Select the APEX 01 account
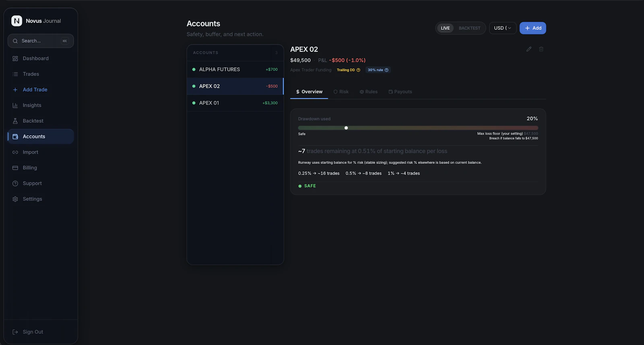This screenshot has height=345, width=644. (x=235, y=103)
